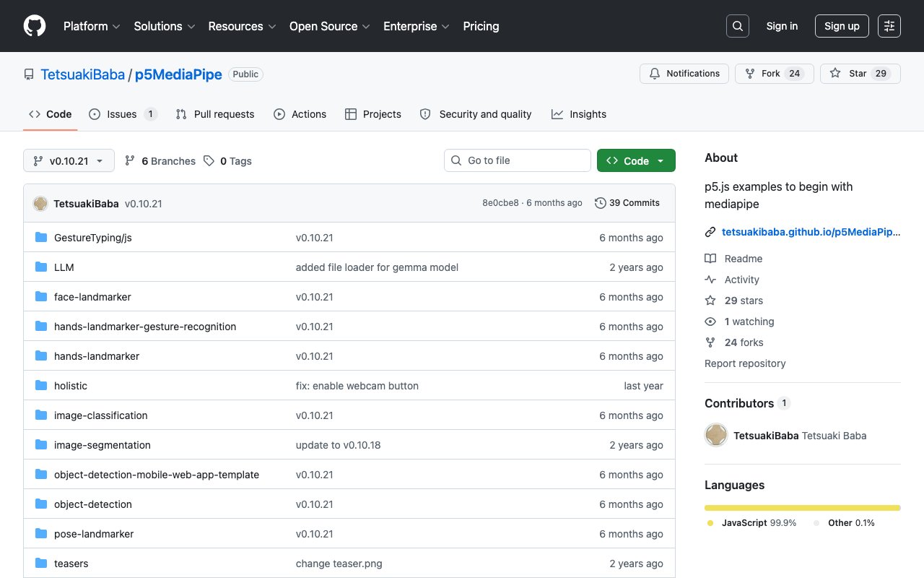Viewport: 924px width, 578px height.
Task: Switch to the Insights tab
Action: click(579, 114)
